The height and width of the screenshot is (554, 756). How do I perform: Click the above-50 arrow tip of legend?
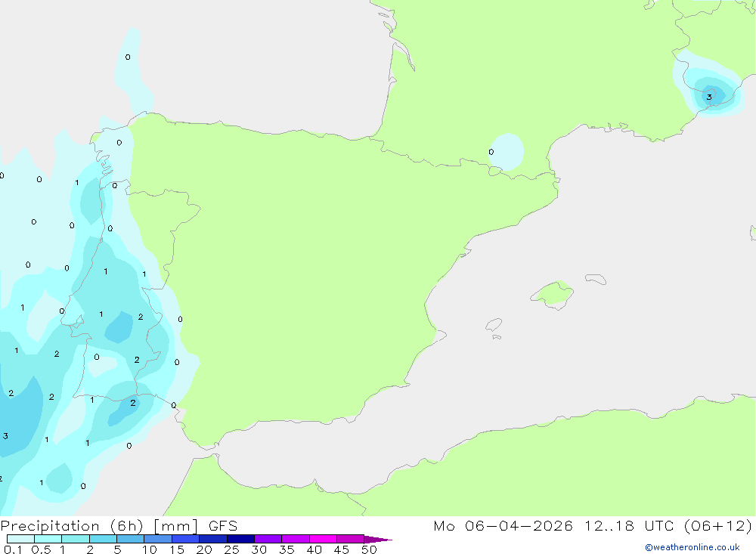378,540
